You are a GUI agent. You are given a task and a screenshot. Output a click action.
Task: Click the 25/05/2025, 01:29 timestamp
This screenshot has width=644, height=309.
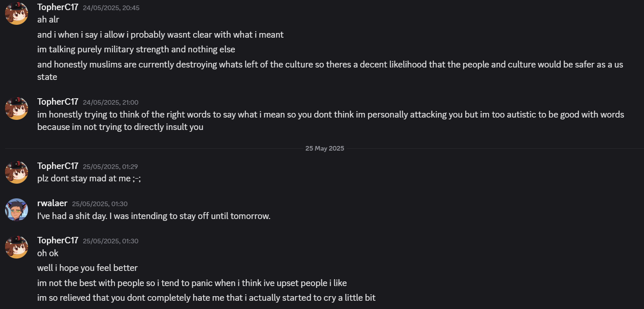tap(110, 167)
